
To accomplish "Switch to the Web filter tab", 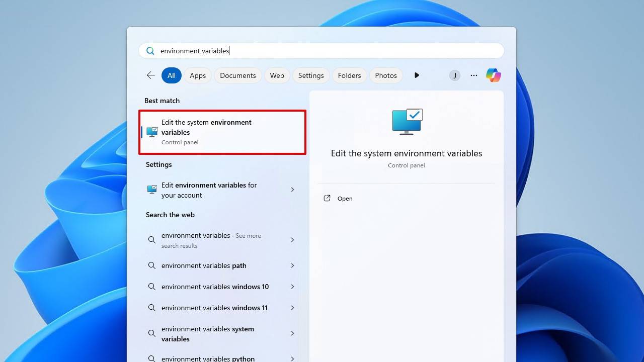I will [277, 75].
